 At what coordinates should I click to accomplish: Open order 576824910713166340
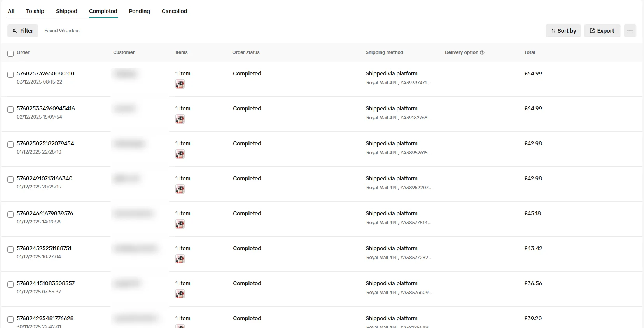(45, 178)
